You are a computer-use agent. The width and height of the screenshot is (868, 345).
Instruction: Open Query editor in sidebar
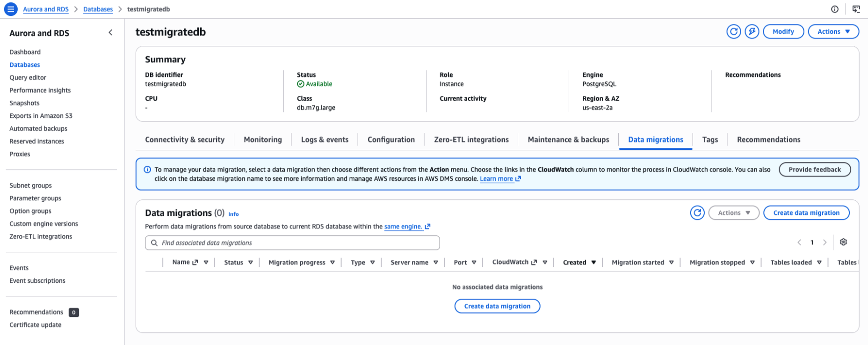click(28, 78)
